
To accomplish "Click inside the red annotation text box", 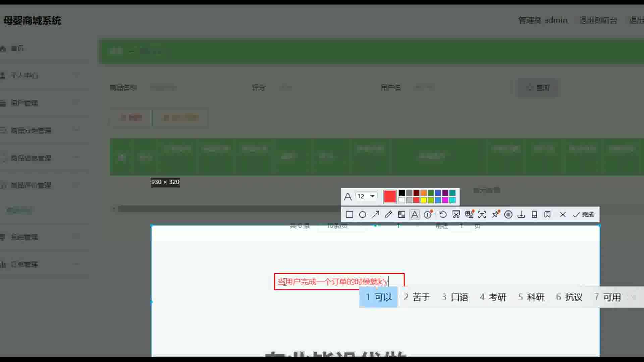I will (x=339, y=282).
